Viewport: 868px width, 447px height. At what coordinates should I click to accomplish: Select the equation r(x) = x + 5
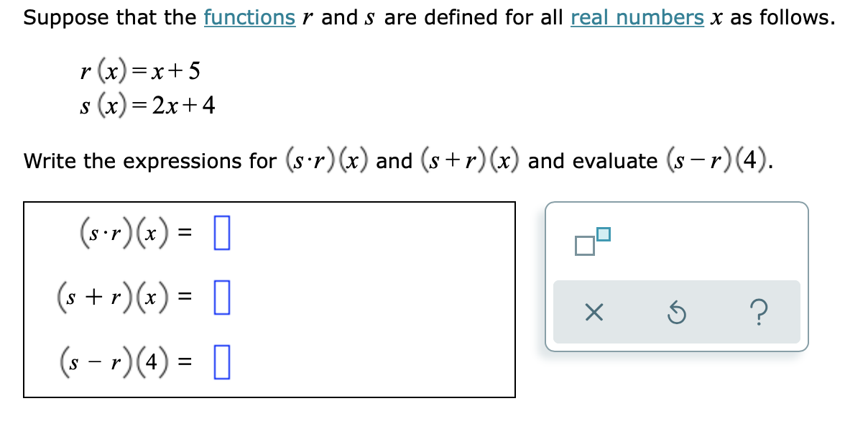tap(140, 69)
